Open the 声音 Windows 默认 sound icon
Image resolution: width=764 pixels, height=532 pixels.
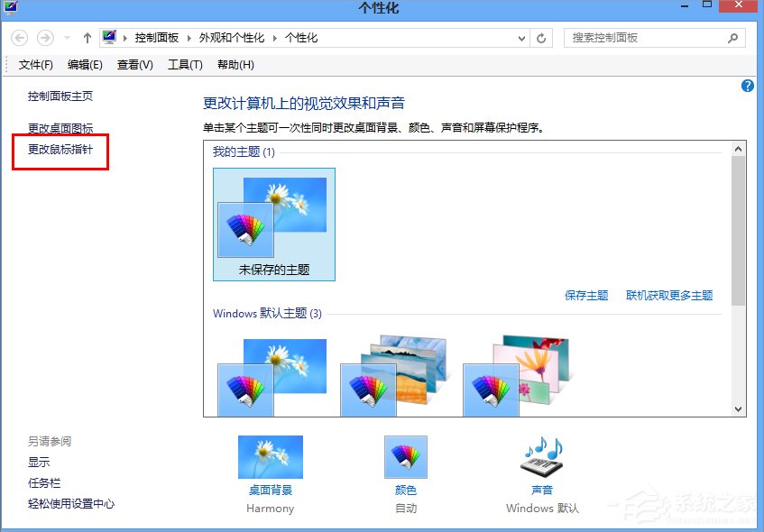540,457
